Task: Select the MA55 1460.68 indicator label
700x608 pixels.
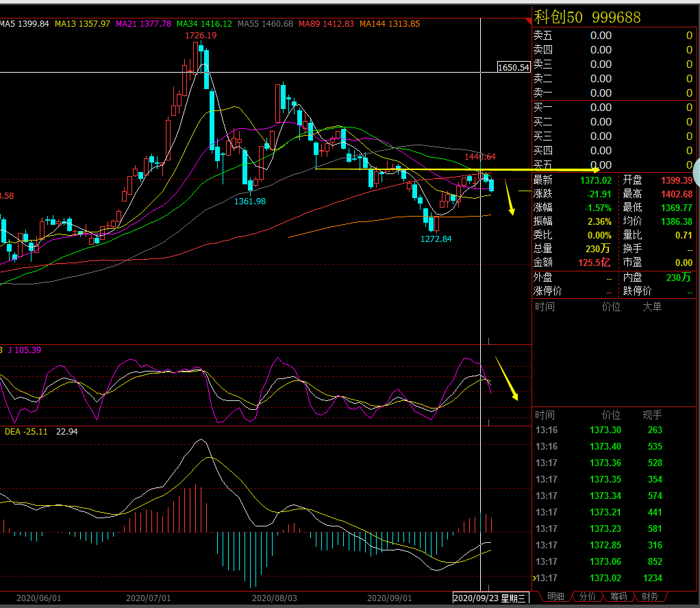Action: 265,24
